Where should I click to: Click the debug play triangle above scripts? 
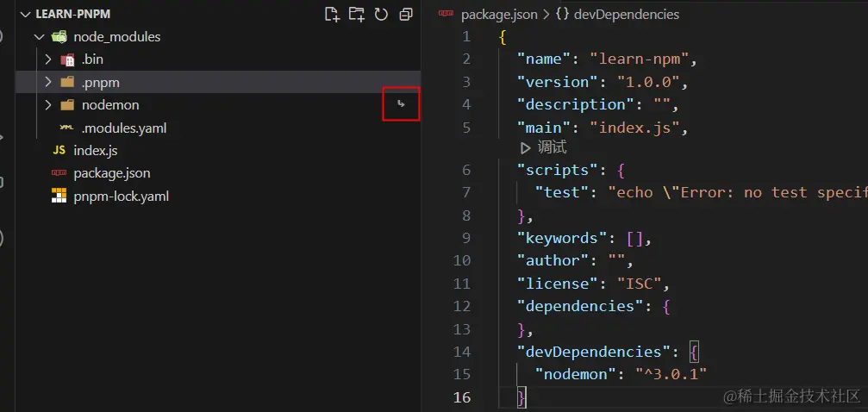click(525, 148)
